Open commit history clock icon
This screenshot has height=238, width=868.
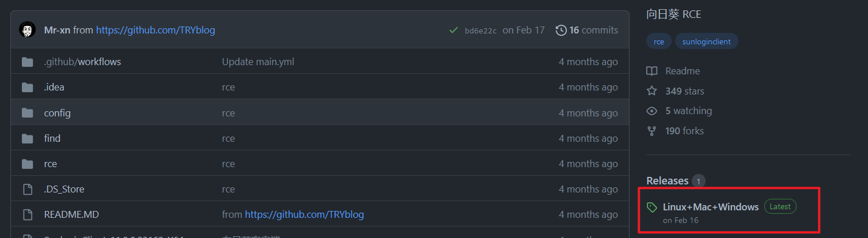(x=560, y=31)
